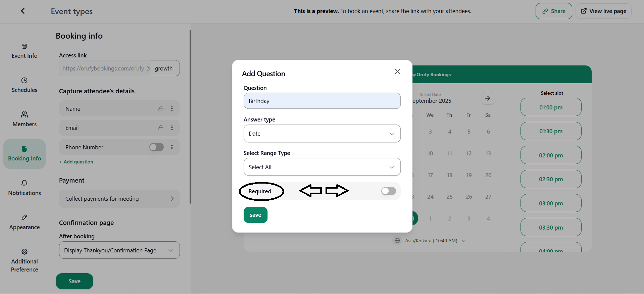Open the Phone Number options menu
Image resolution: width=644 pixels, height=294 pixels.
tap(172, 147)
